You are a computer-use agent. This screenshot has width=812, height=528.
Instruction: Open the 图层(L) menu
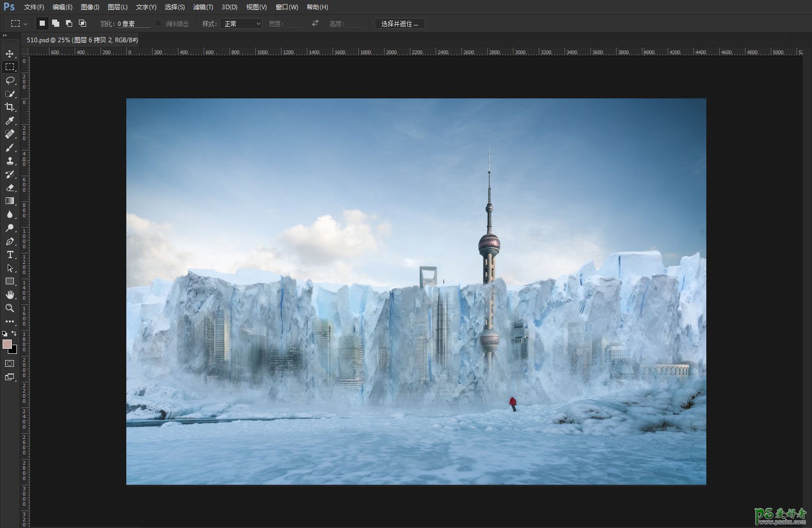tap(118, 7)
